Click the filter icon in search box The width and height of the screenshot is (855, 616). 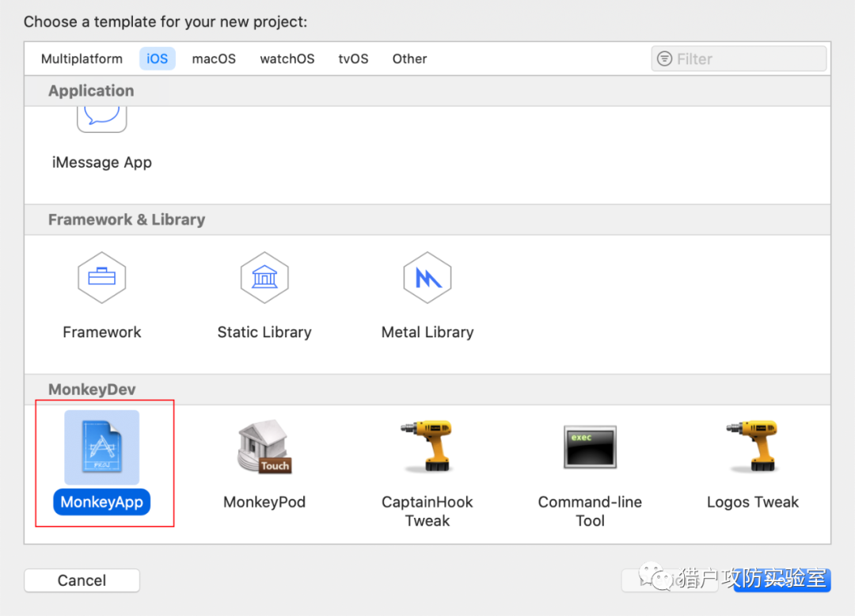(665, 59)
